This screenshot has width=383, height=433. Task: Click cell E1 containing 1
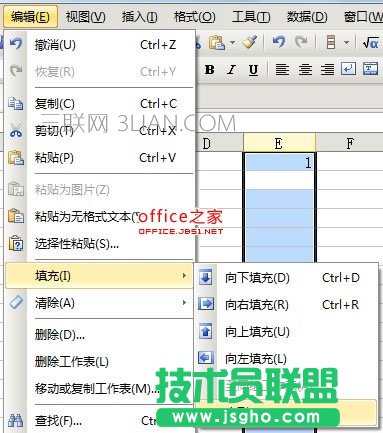tap(279, 162)
